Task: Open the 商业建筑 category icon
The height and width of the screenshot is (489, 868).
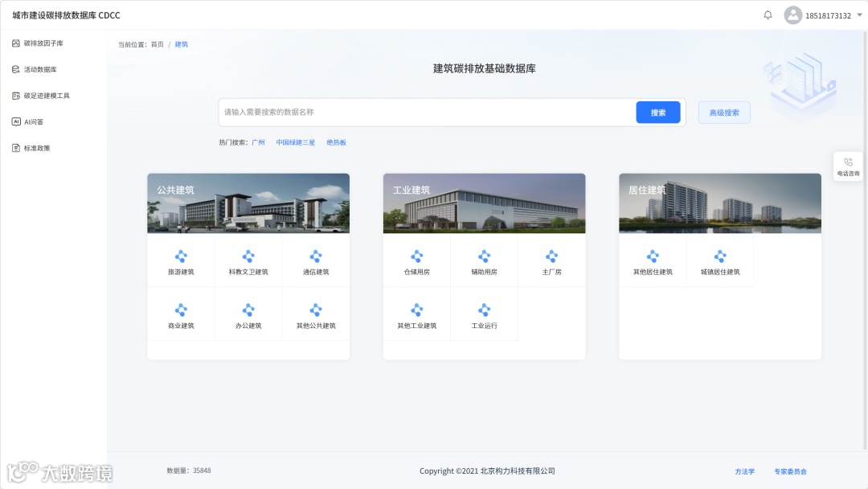Action: coord(181,310)
